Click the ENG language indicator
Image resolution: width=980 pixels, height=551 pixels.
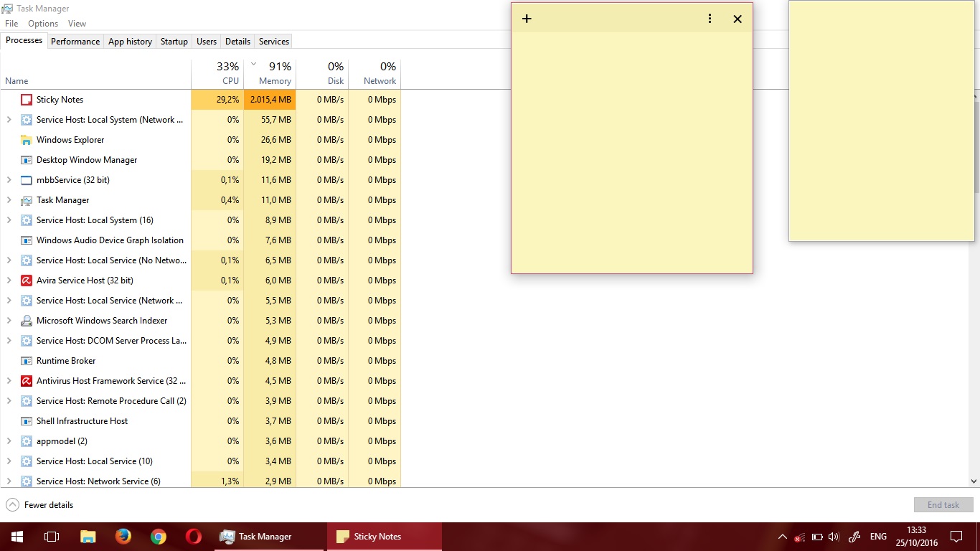tap(878, 537)
